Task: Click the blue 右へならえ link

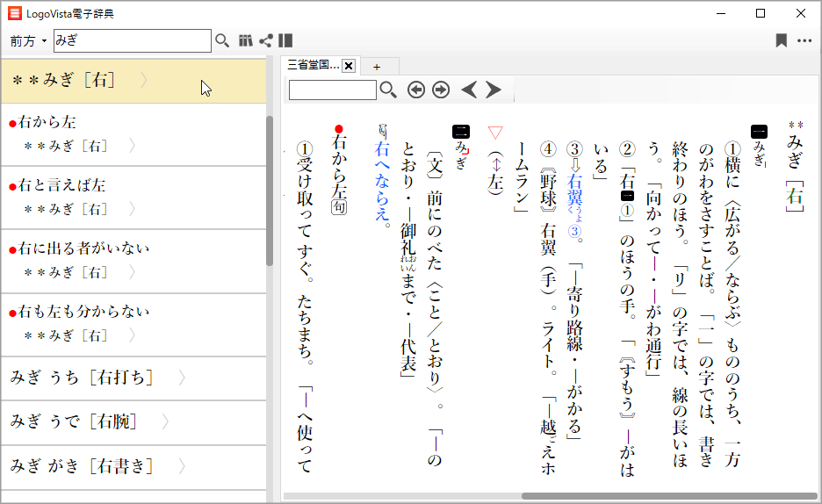Action: pos(381,182)
